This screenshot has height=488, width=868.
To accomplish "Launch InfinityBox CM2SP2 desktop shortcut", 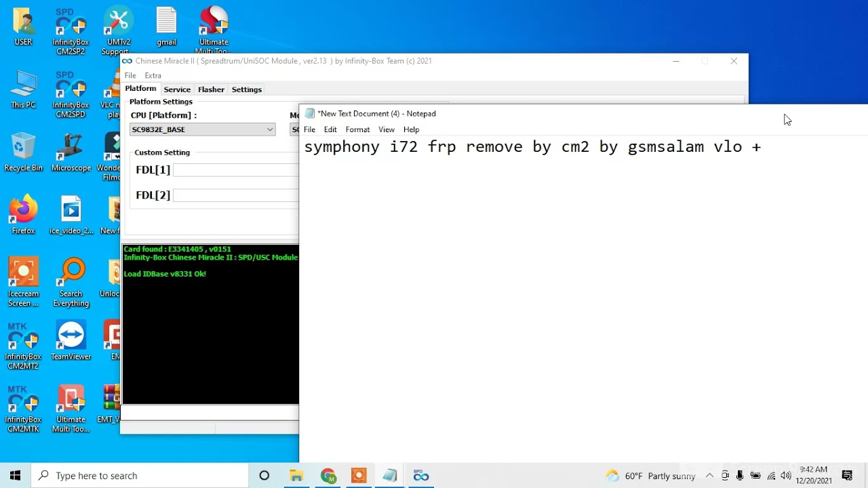I will coord(71,30).
